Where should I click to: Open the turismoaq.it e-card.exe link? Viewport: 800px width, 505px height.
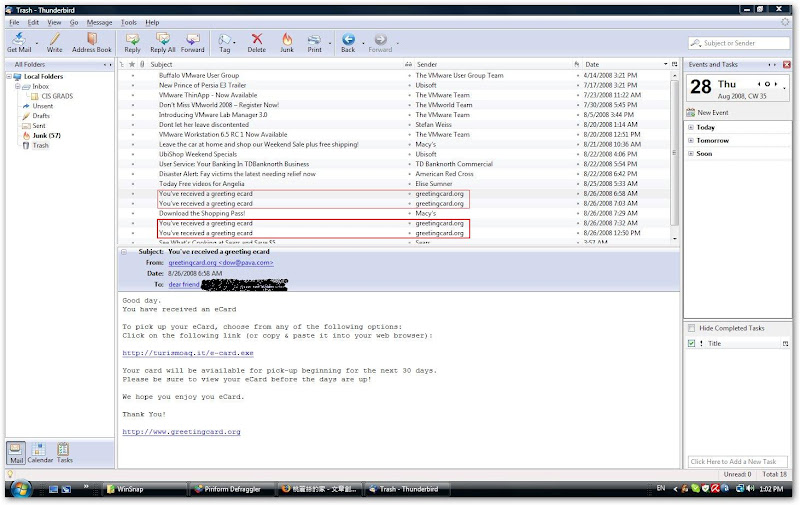pos(188,353)
